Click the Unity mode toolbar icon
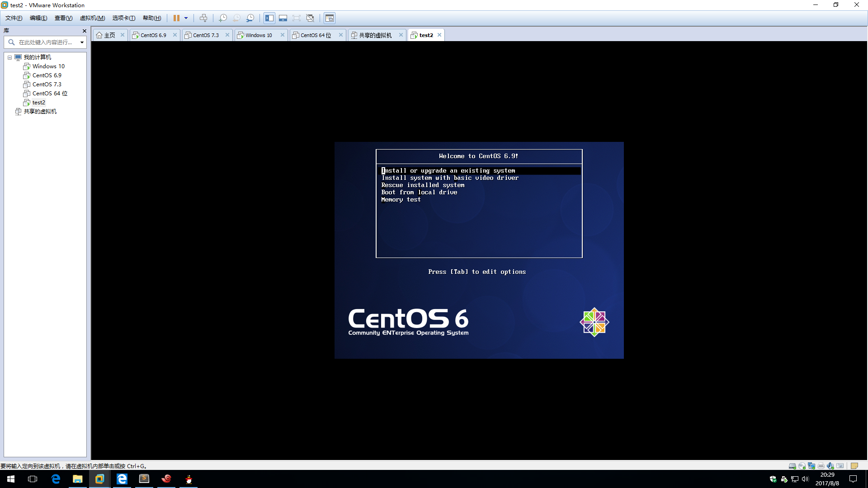868x488 pixels. point(310,18)
